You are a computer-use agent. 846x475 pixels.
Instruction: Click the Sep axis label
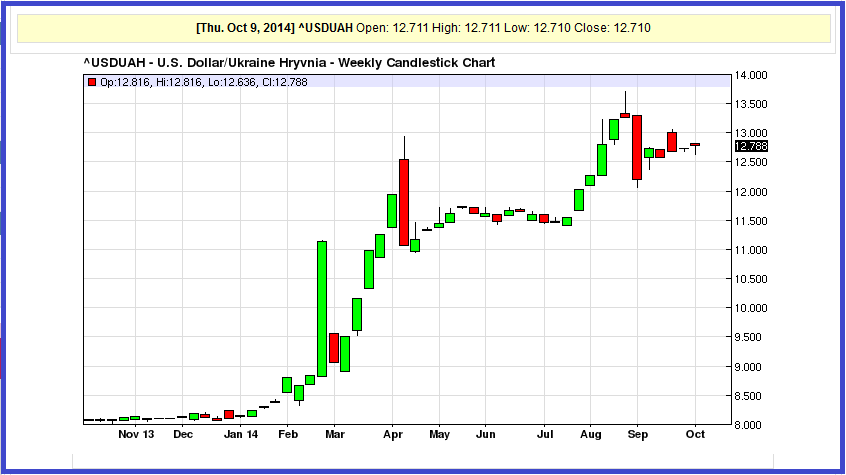637,435
